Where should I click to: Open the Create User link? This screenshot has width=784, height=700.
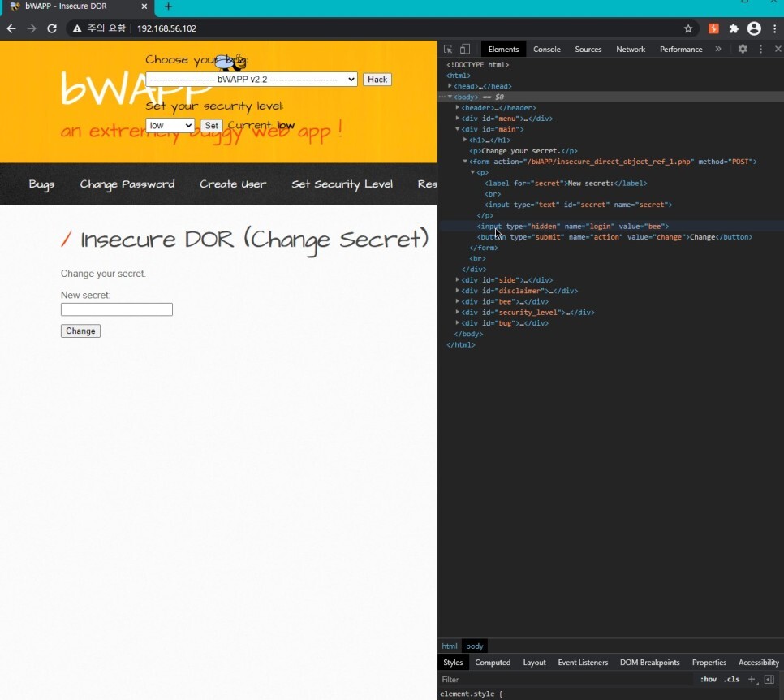[233, 184]
